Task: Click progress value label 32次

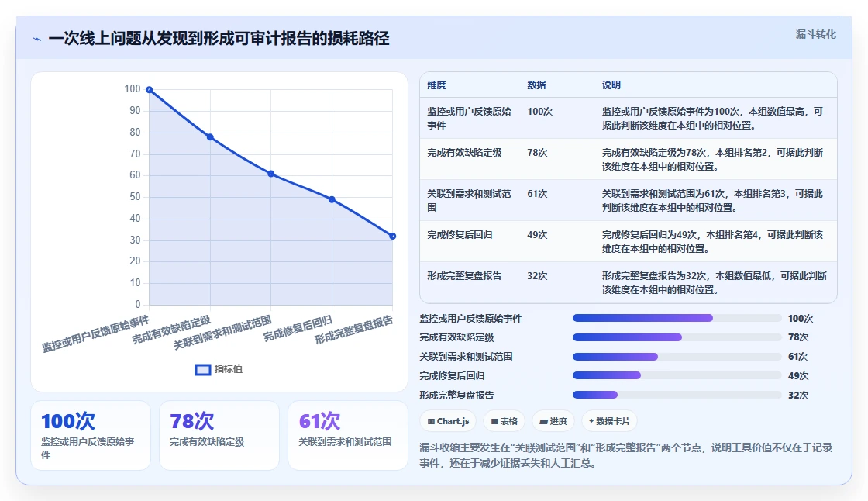Action: point(798,396)
